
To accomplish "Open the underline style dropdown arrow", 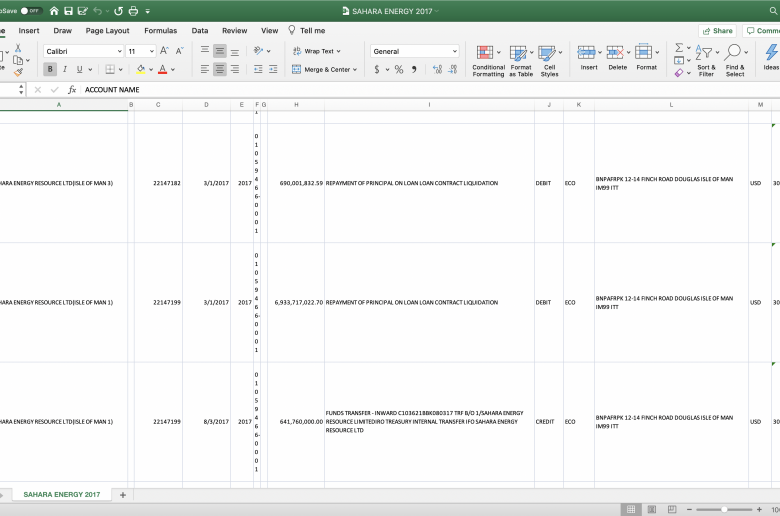I will pyautogui.click(x=90, y=70).
